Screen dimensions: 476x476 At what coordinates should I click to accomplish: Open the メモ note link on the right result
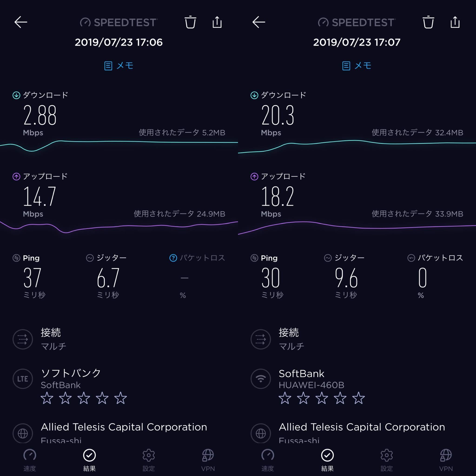tap(357, 66)
